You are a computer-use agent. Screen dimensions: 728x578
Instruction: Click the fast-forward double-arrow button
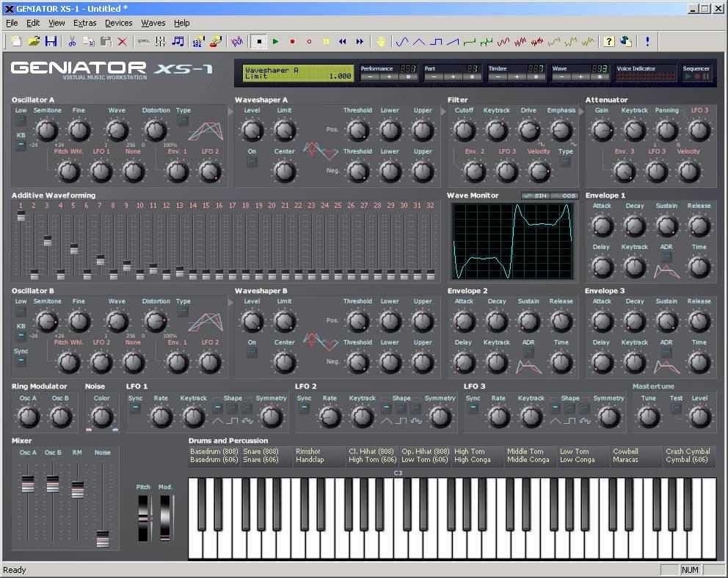click(360, 41)
